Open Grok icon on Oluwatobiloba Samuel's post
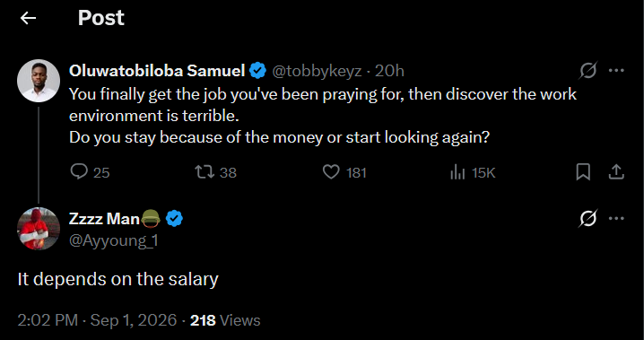 tap(587, 71)
